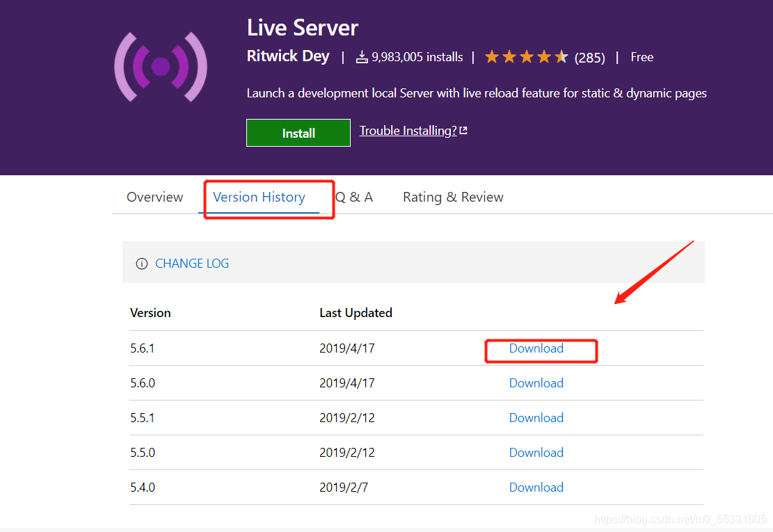Click the Last Updated column header
The image size is (773, 532).
[x=356, y=313]
